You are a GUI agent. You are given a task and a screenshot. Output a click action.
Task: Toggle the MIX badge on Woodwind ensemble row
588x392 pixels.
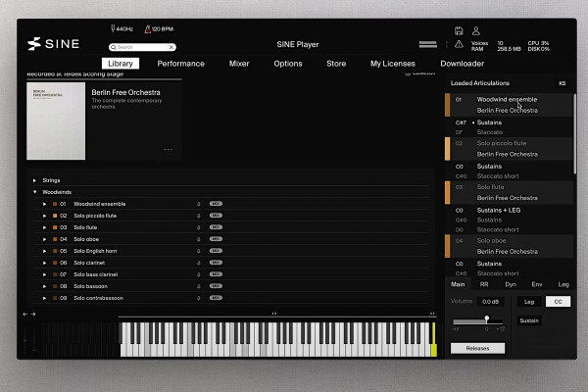216,204
